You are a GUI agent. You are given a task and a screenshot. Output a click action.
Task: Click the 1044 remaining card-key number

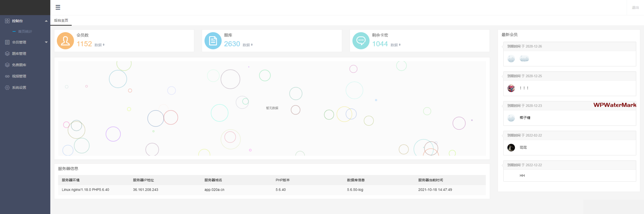point(380,44)
